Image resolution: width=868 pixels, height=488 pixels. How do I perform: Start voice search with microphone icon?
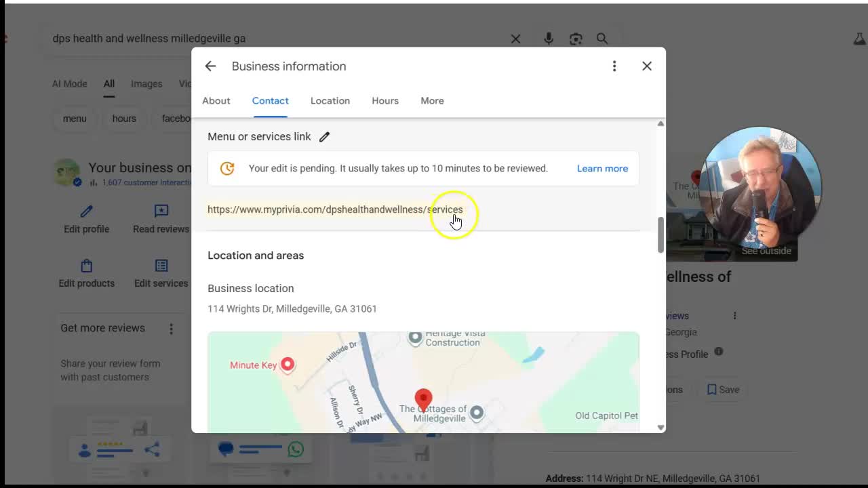(x=549, y=39)
